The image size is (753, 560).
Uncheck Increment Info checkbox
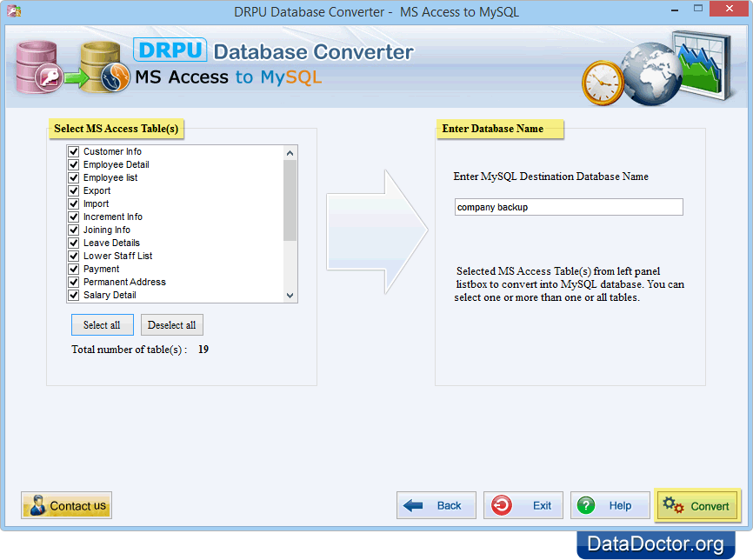pos(74,217)
